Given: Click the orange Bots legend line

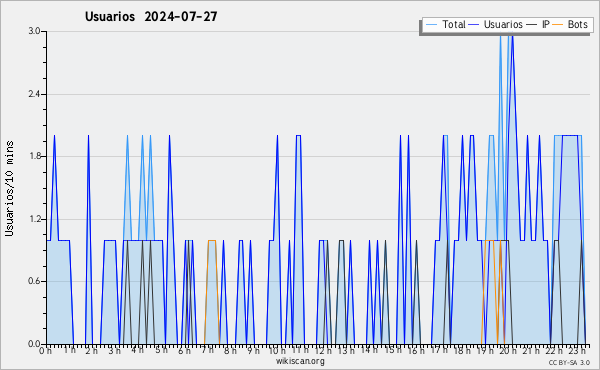Looking at the screenshot, I should pos(558,25).
